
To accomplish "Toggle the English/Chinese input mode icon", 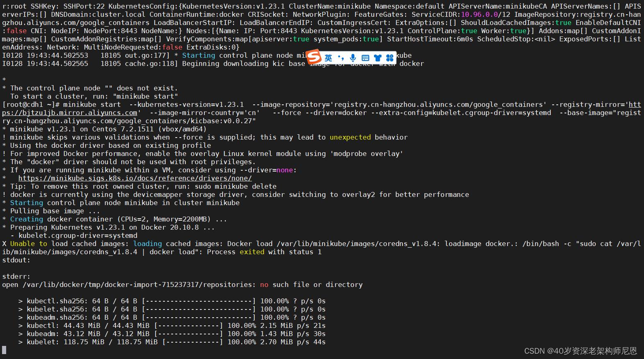I will (328, 58).
